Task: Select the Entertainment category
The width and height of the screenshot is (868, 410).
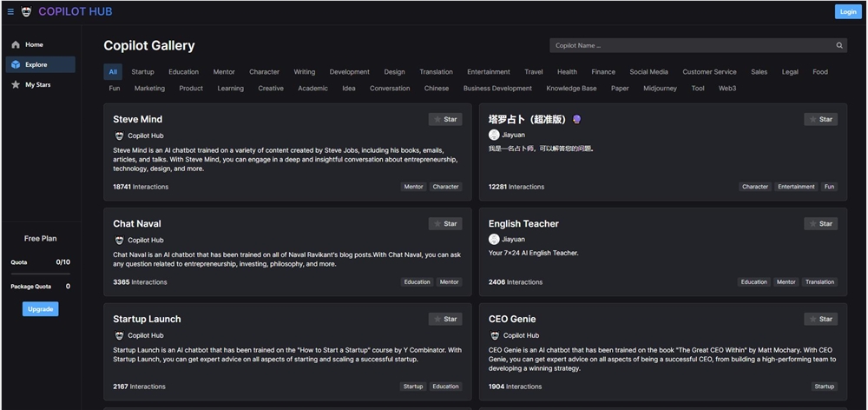Action: coord(489,72)
